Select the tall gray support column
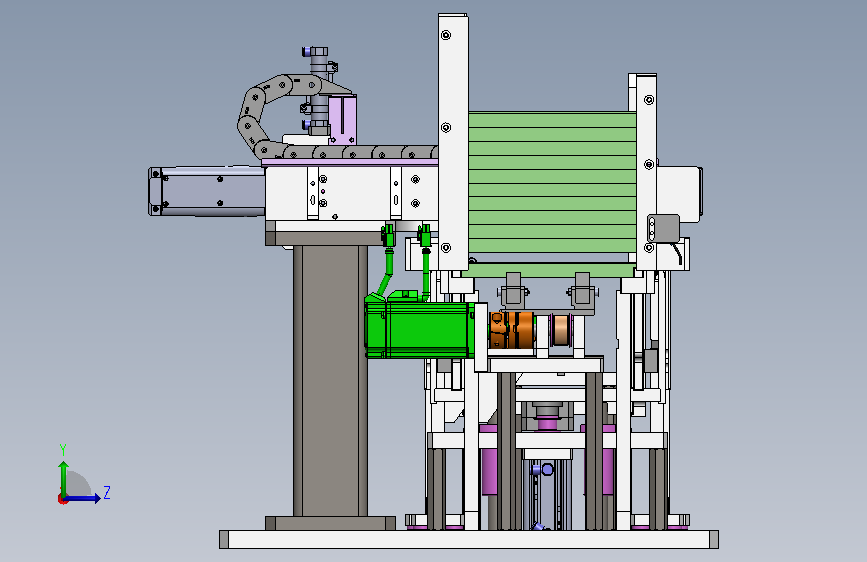 [x=330, y=381]
